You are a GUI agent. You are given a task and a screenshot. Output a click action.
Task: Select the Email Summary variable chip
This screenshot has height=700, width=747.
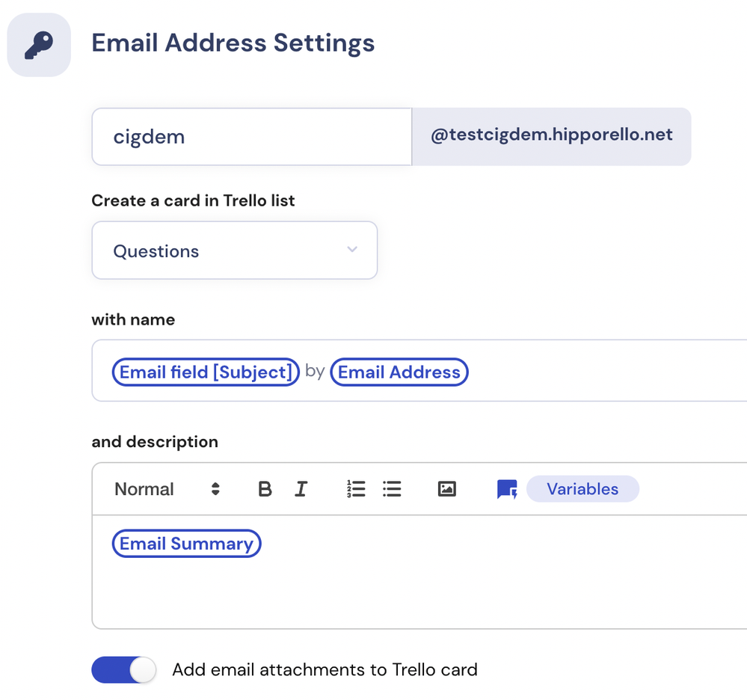[186, 544]
